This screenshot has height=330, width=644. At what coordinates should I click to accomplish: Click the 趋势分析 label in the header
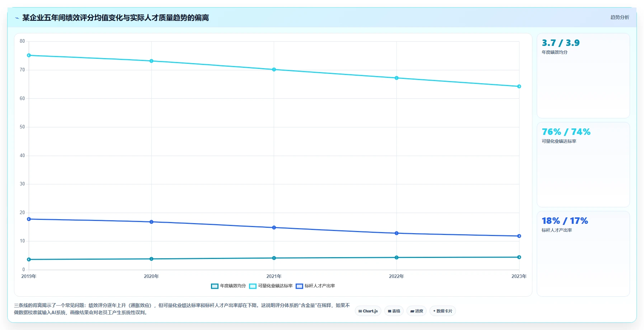click(x=620, y=17)
